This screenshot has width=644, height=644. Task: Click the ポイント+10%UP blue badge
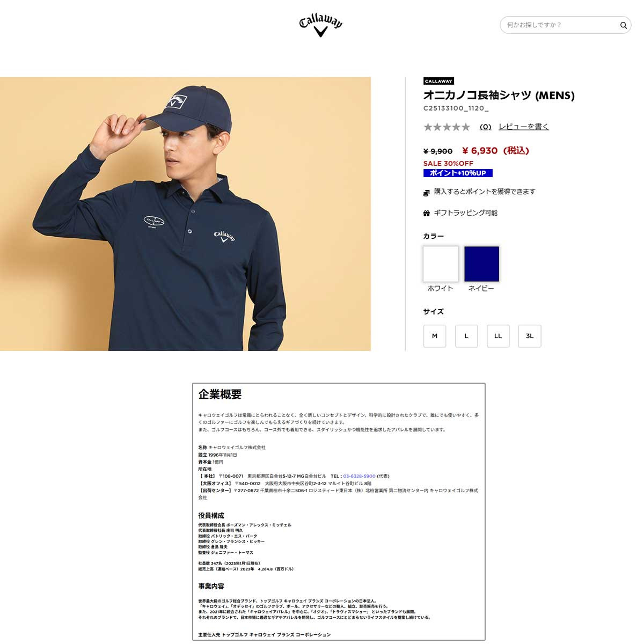pos(458,173)
